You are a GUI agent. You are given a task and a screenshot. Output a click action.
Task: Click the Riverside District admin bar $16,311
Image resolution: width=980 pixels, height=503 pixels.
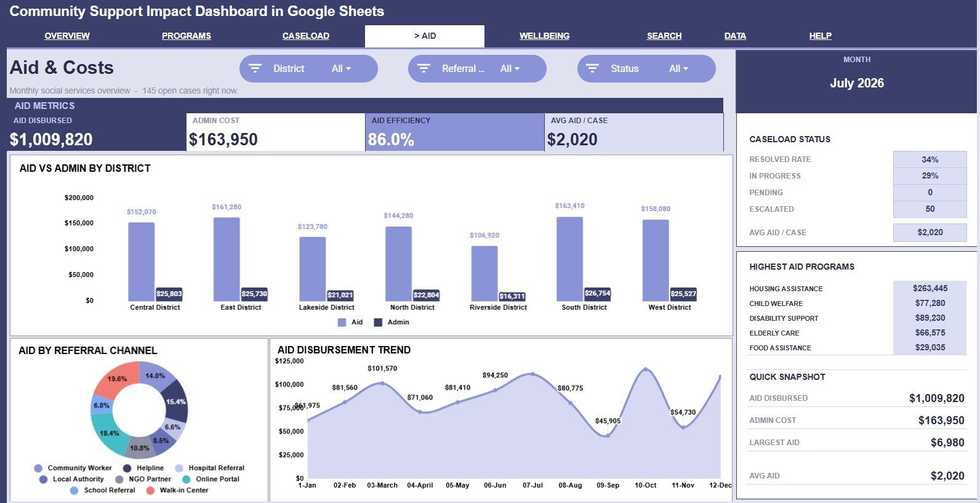click(x=512, y=296)
